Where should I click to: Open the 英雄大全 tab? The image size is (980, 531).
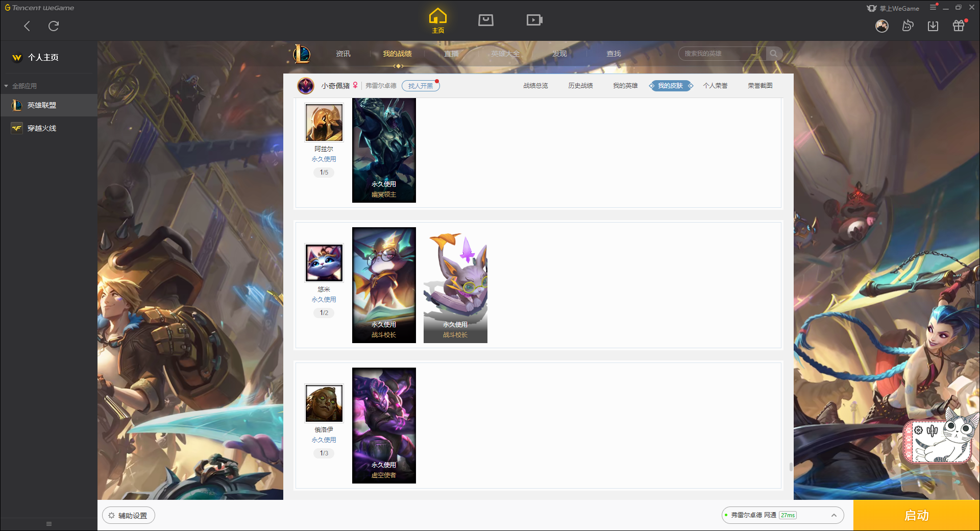click(x=505, y=54)
